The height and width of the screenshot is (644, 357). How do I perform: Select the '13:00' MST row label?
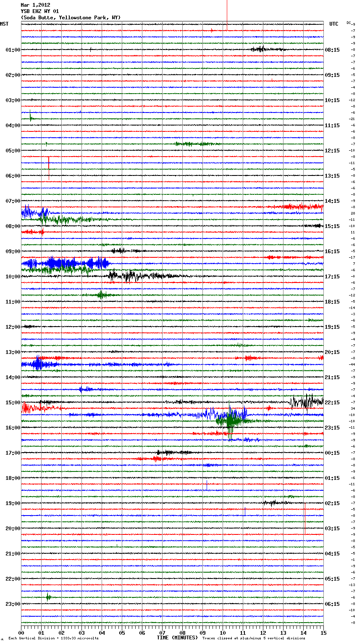(13, 352)
